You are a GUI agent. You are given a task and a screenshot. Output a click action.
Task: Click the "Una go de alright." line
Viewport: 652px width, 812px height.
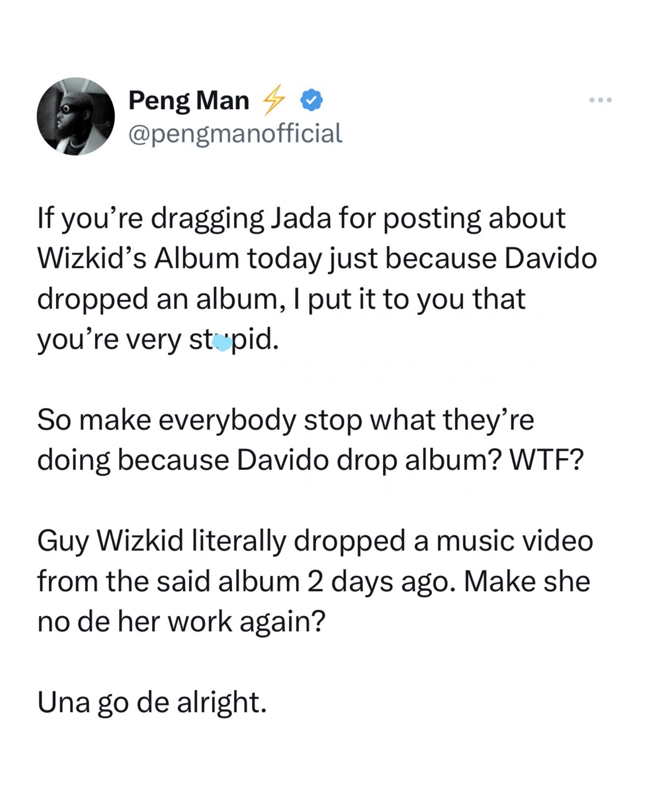152,702
